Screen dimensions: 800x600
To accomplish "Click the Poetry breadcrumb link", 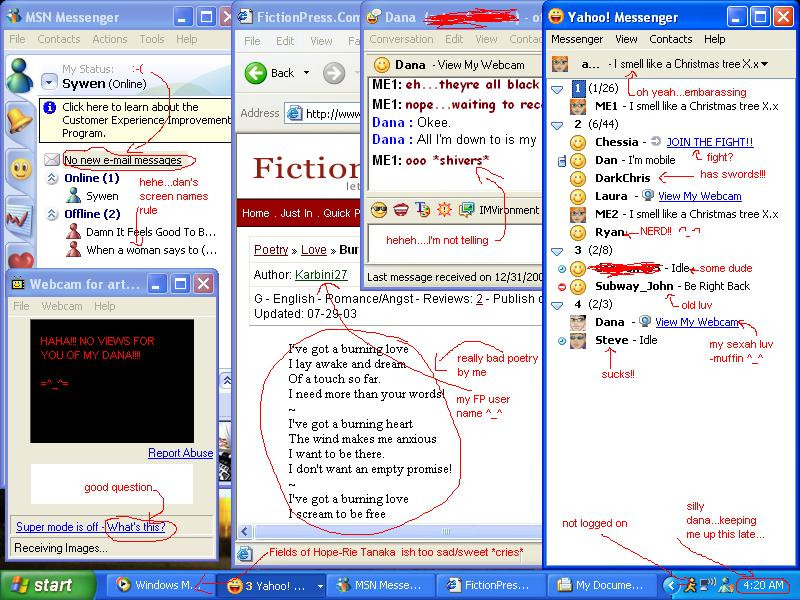I will click(271, 250).
